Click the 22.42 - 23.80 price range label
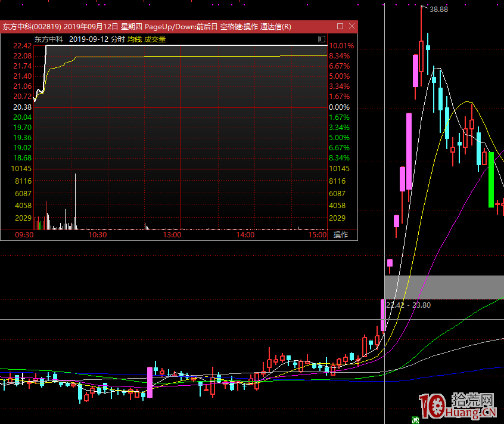The height and width of the screenshot is (424, 504). coord(409,305)
